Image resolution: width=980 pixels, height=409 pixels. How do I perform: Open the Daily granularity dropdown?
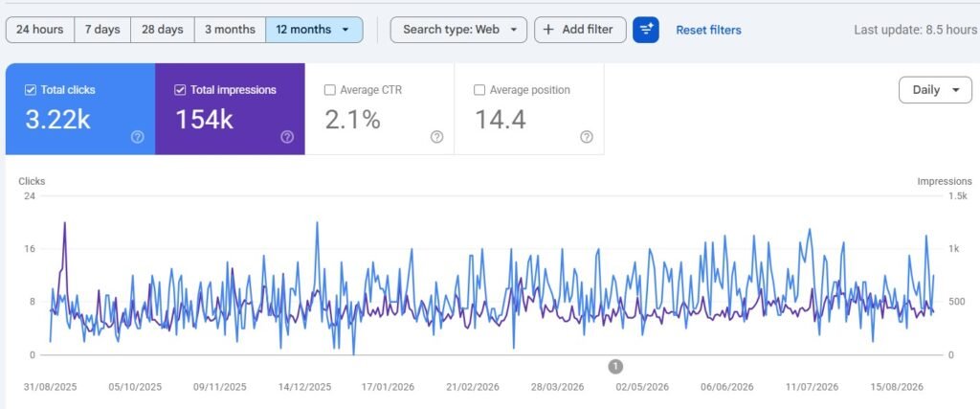(935, 90)
